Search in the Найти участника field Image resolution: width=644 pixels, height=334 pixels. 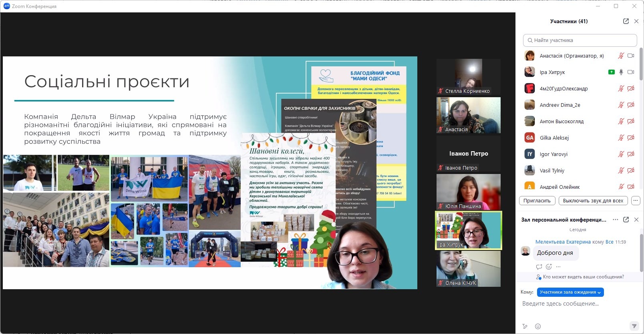(580, 40)
